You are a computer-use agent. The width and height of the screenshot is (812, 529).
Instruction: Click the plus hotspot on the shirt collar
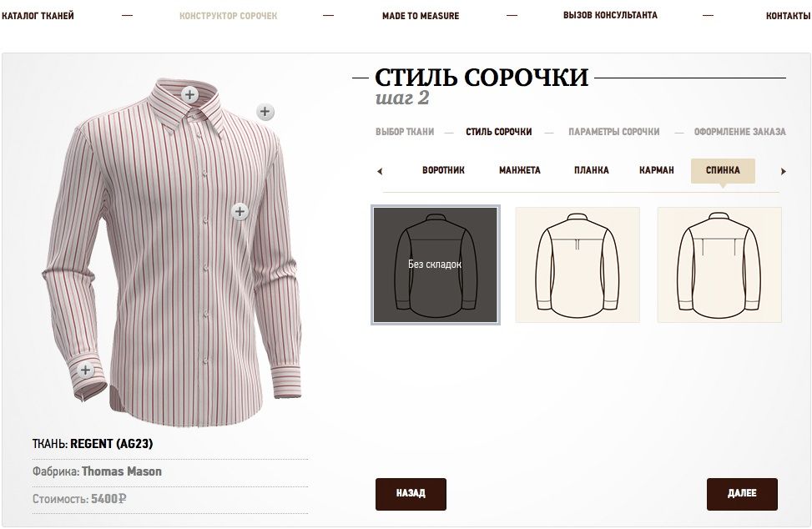coord(190,95)
